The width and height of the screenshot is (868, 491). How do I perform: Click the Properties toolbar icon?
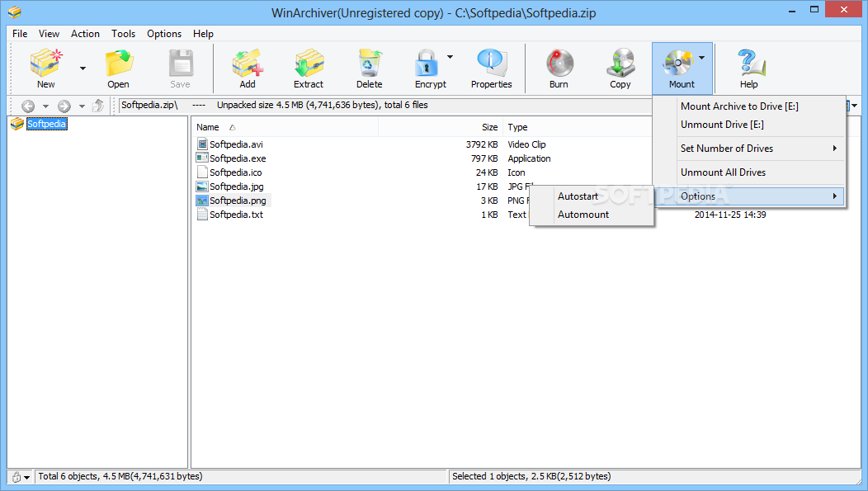491,62
